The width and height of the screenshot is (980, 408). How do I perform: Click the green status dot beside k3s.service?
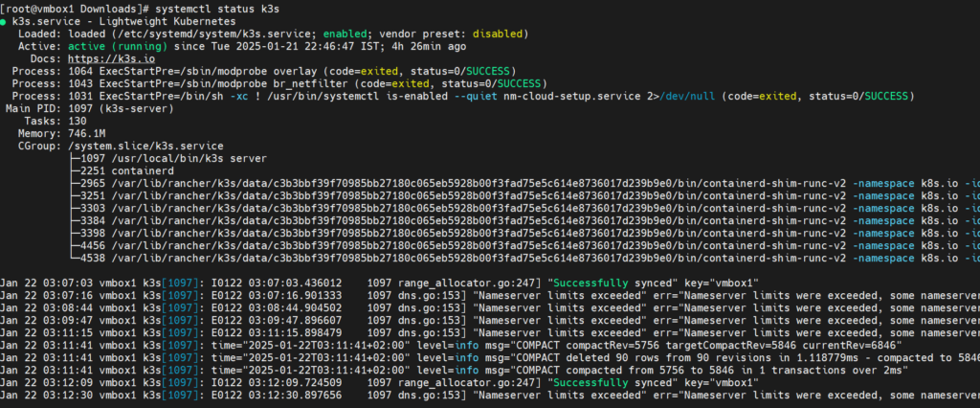coord(5,20)
